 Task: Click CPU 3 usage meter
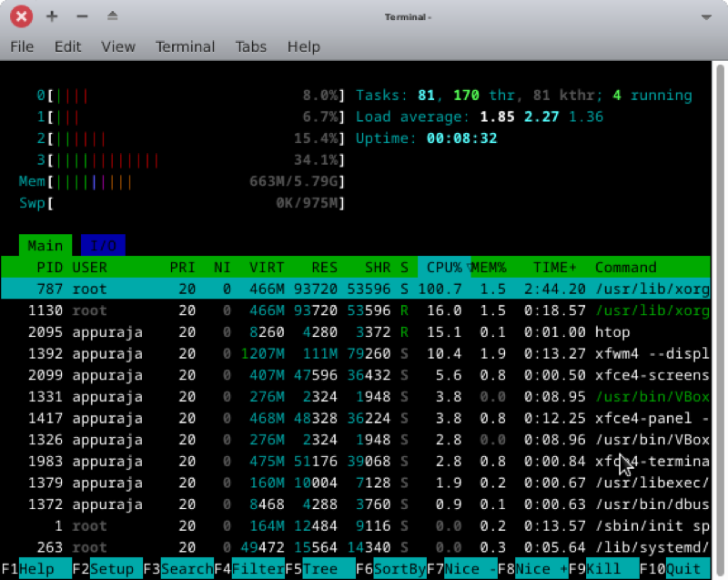191,160
